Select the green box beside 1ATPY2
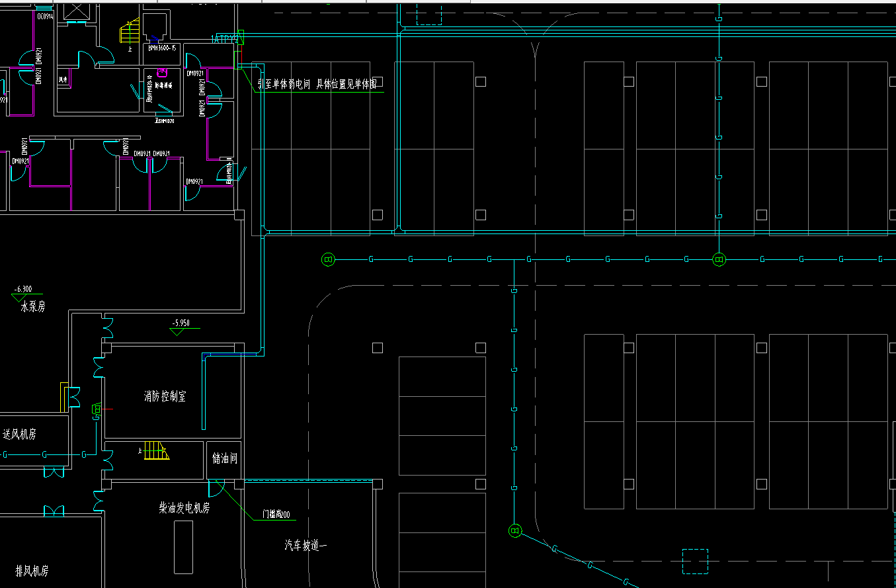 (x=241, y=37)
